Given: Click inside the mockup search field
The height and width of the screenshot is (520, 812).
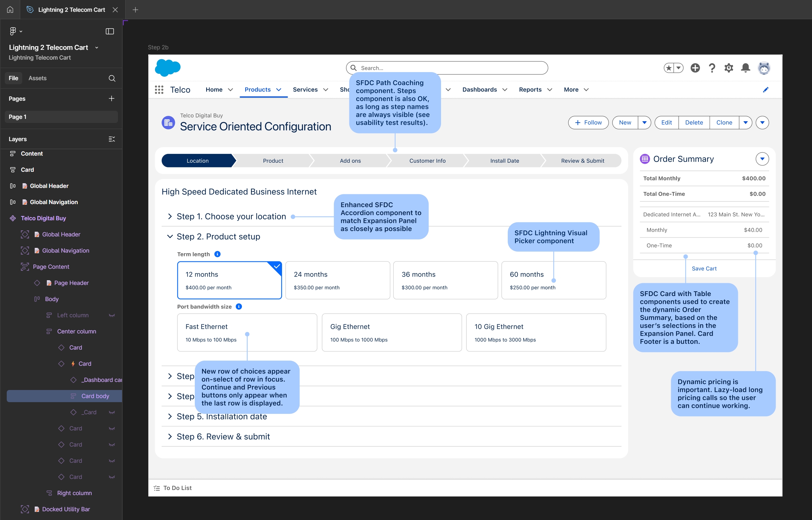Looking at the screenshot, I should pos(446,68).
